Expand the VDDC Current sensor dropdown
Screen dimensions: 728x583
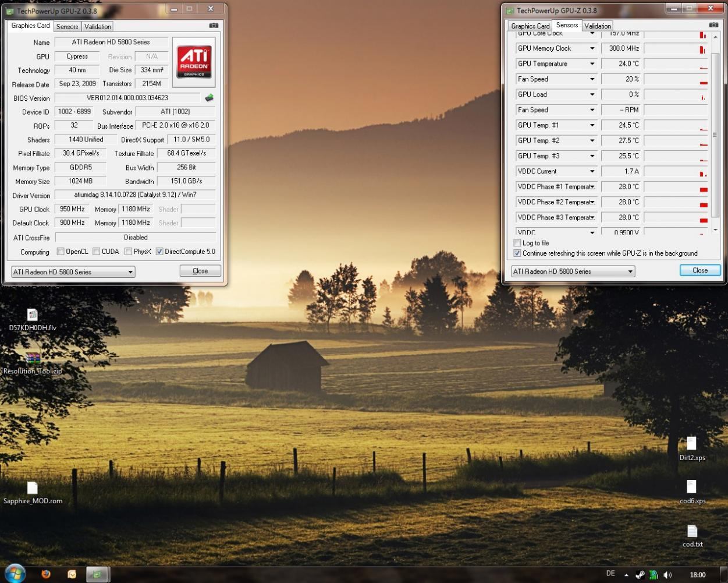click(x=592, y=171)
